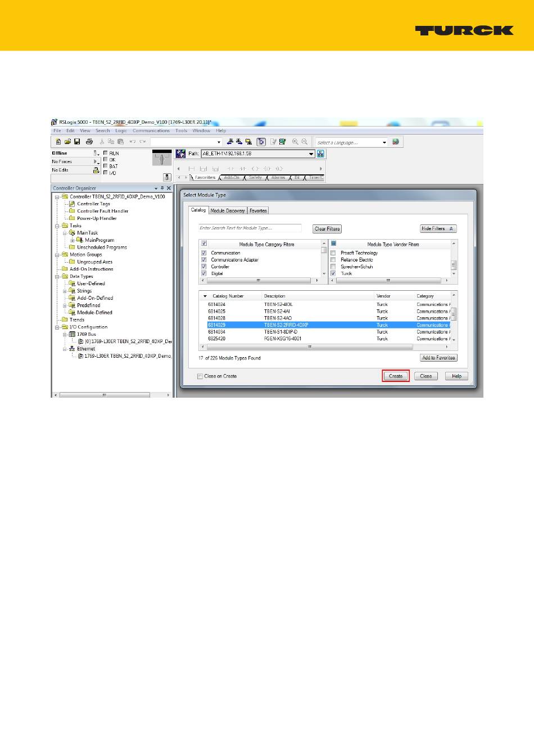Select the TBEN-S2-4IOL module row
Viewport: 534px width, 756px height.
[x=325, y=304]
